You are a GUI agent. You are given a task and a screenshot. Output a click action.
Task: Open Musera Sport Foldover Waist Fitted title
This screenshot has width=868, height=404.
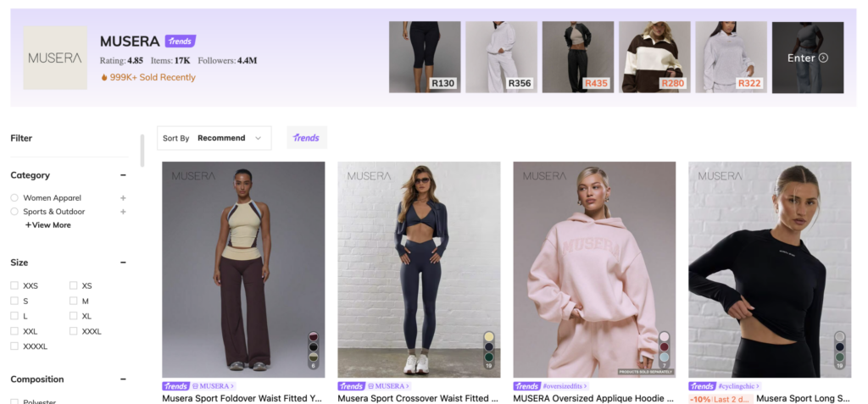[242, 398]
